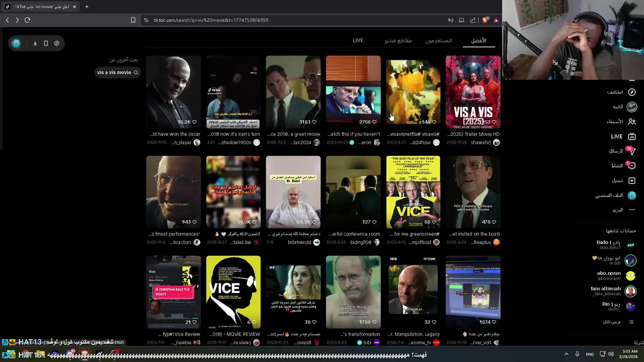This screenshot has height=362, width=644.
Task: Switch to the المستخدمون (Users) tab
Action: point(438,40)
